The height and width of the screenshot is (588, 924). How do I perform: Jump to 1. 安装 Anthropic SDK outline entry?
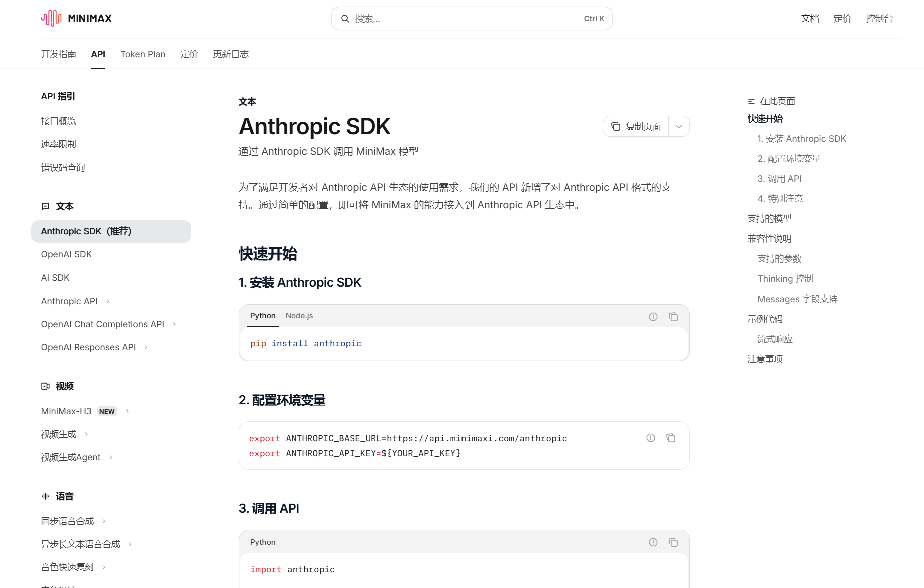tap(802, 139)
